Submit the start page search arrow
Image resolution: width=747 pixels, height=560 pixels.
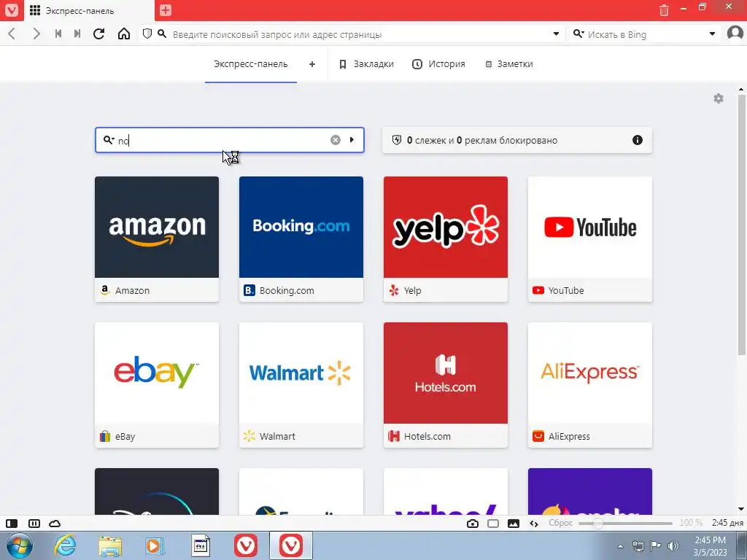pyautogui.click(x=352, y=140)
